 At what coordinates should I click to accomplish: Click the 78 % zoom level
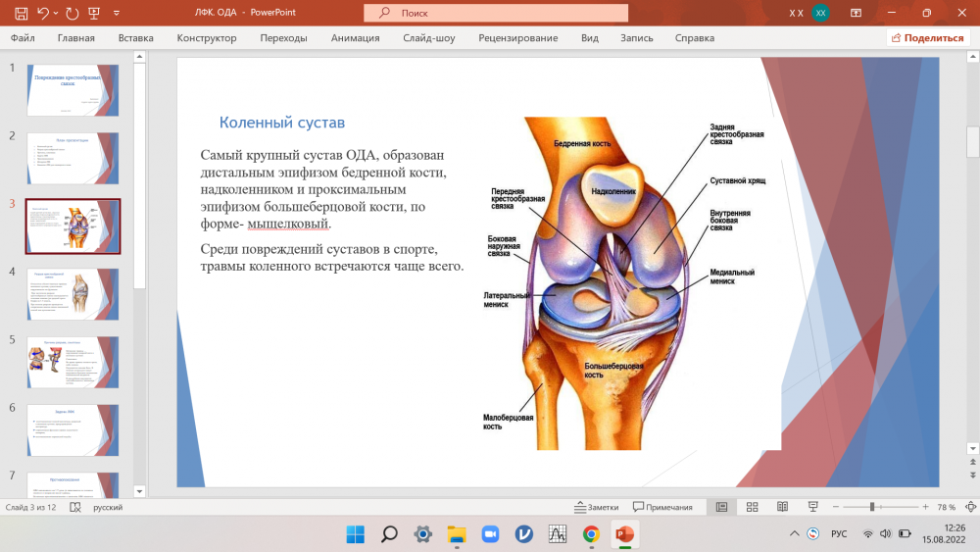(946, 507)
